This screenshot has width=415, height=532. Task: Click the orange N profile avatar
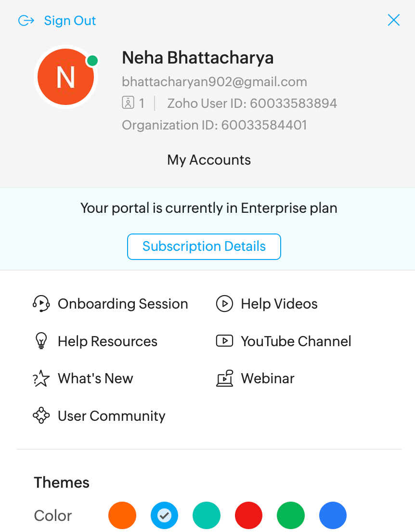coord(66,77)
